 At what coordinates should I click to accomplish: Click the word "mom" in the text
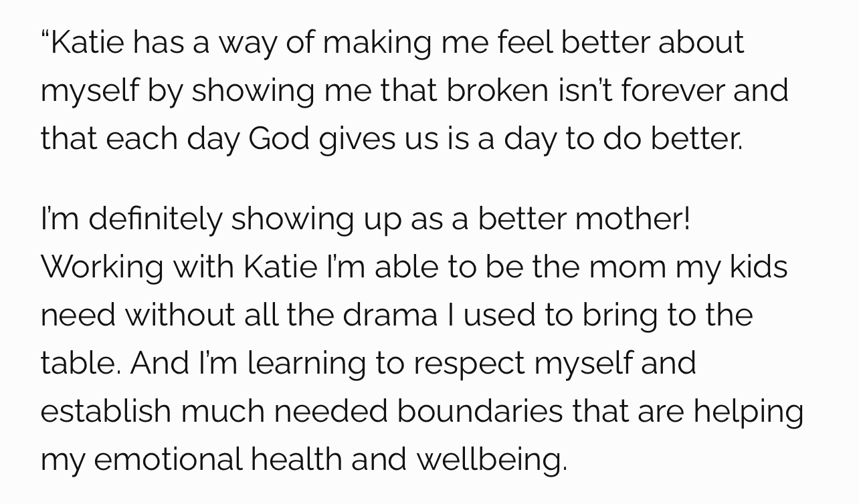coord(627,267)
